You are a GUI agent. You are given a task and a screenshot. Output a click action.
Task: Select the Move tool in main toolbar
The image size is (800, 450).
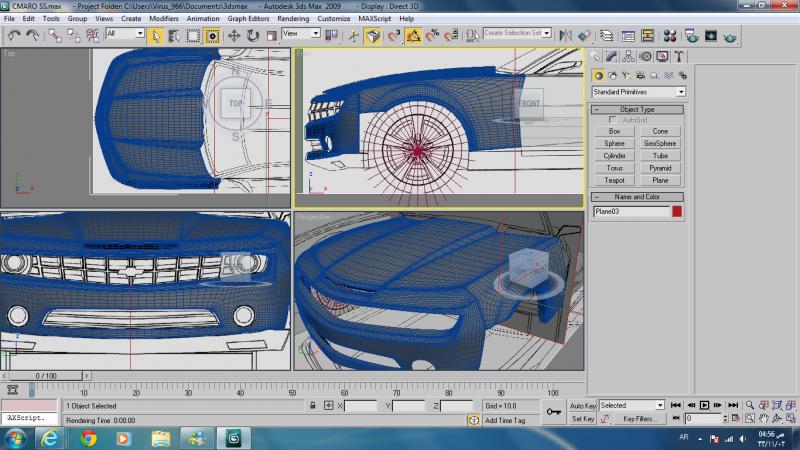[x=234, y=36]
